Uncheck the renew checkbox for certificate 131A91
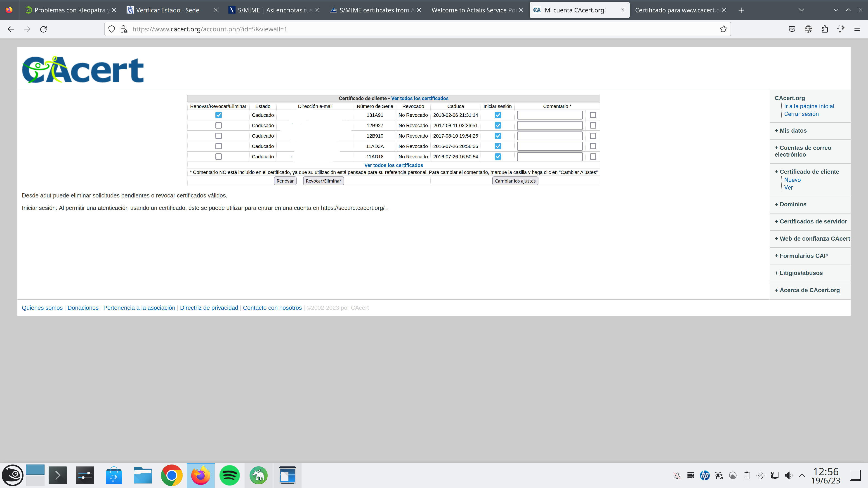868x488 pixels. pyautogui.click(x=218, y=115)
